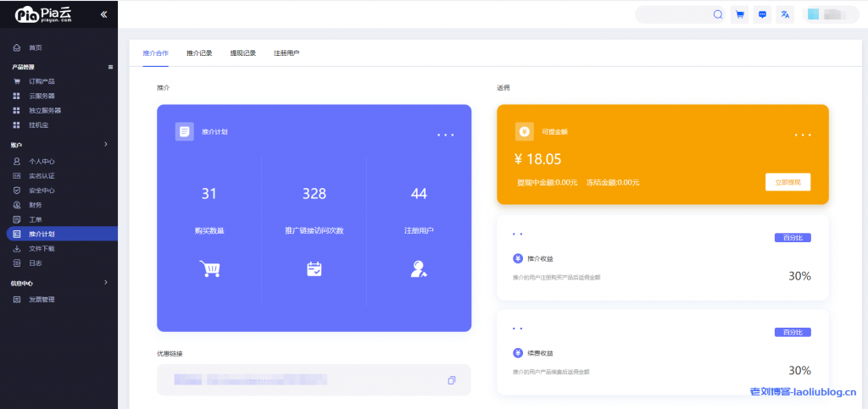Click three-dots menu on 推介计划 card
868x409 pixels.
(446, 135)
